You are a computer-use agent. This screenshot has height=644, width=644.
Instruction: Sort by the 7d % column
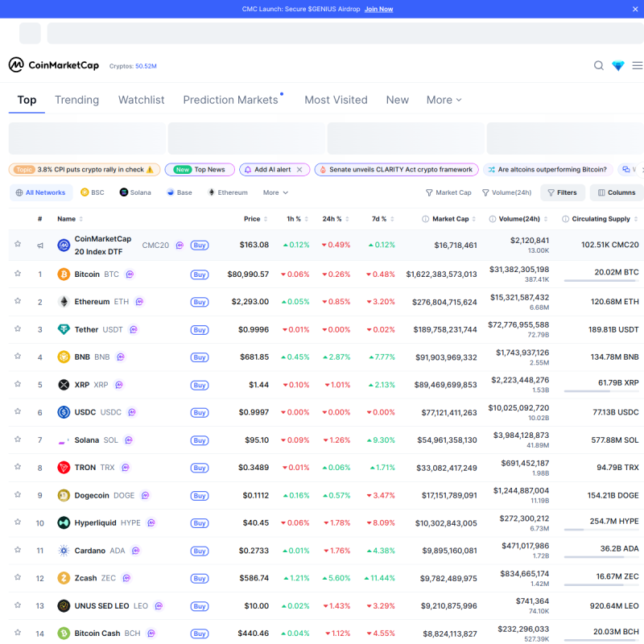[x=383, y=219]
